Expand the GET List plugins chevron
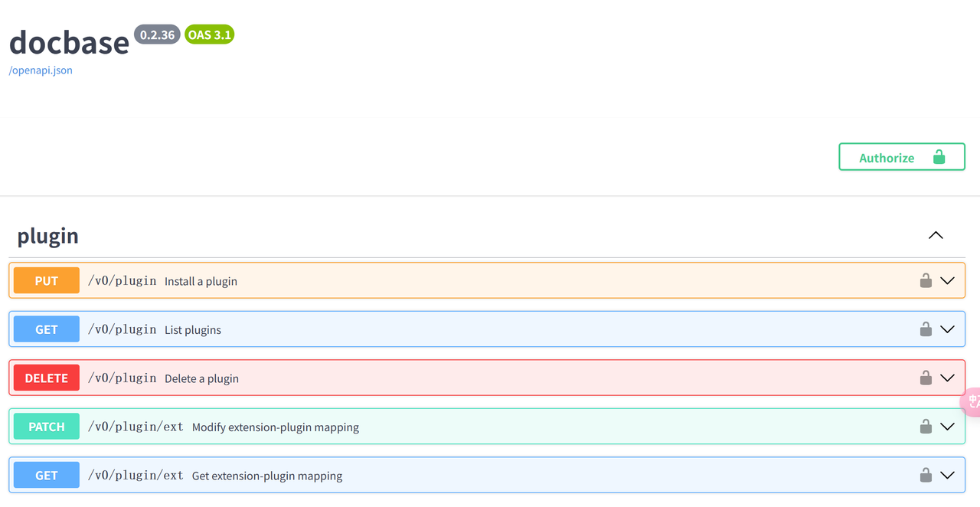This screenshot has height=507, width=980. pos(947,329)
